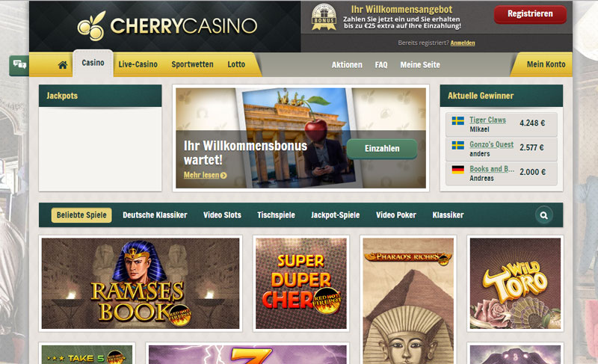This screenshot has width=598, height=364.
Task: Open the Sportwetten section
Action: click(192, 64)
